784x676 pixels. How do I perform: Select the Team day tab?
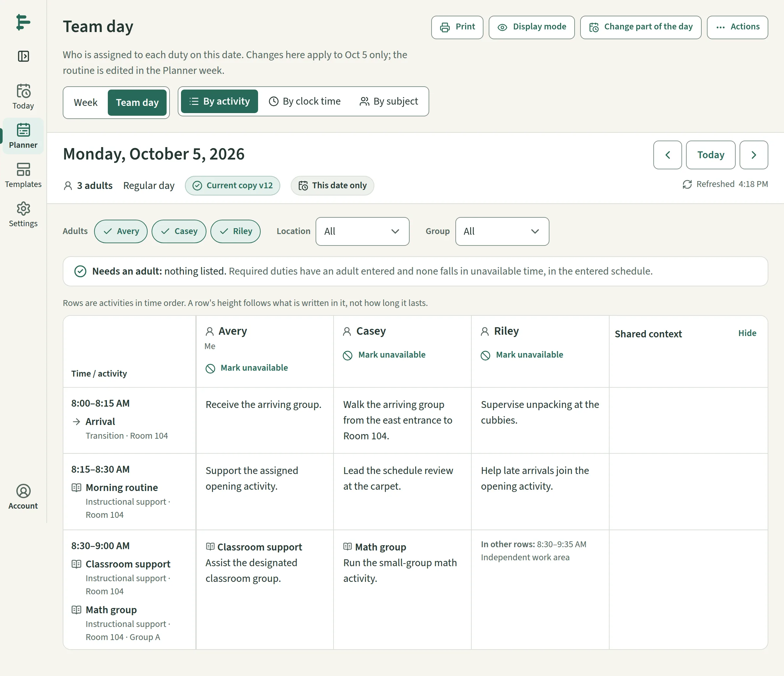(137, 103)
